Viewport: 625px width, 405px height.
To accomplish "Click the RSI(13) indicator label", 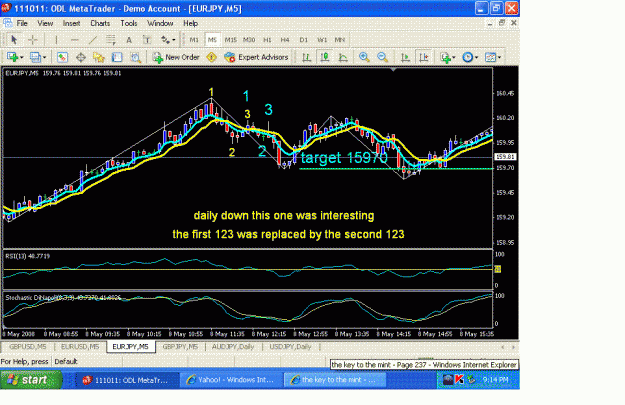I will [28, 256].
